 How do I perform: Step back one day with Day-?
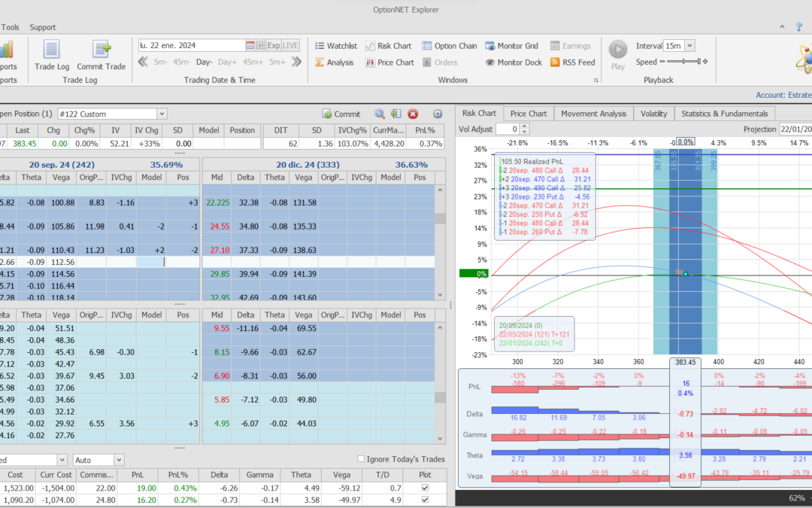click(x=205, y=62)
